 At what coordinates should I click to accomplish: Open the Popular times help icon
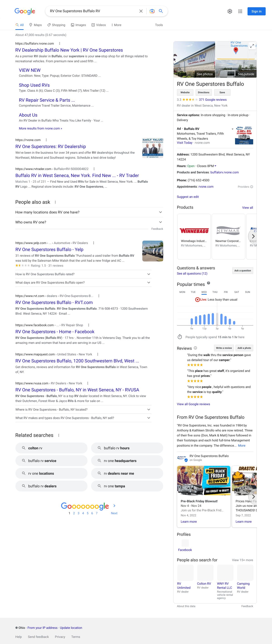point(209,283)
